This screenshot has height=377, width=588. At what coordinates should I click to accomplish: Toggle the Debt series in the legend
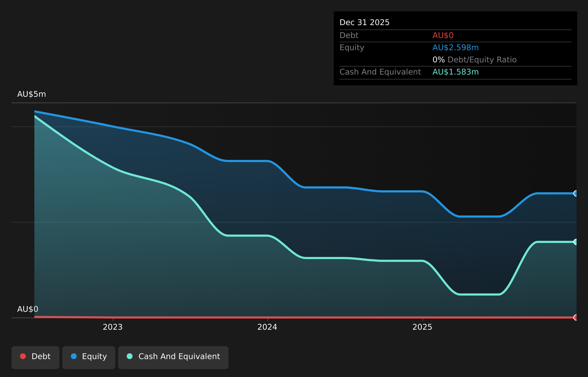coord(35,357)
